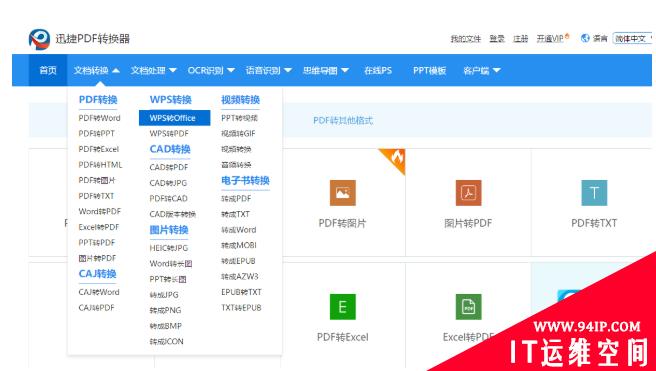Select 音频转换 menu entry

click(236, 165)
